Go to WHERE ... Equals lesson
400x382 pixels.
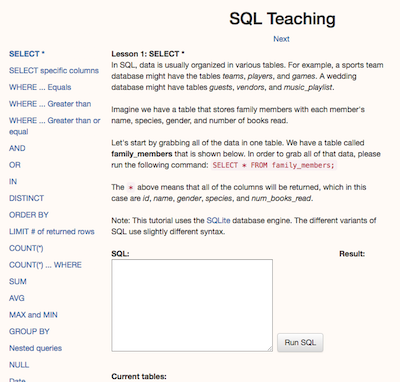(x=40, y=87)
